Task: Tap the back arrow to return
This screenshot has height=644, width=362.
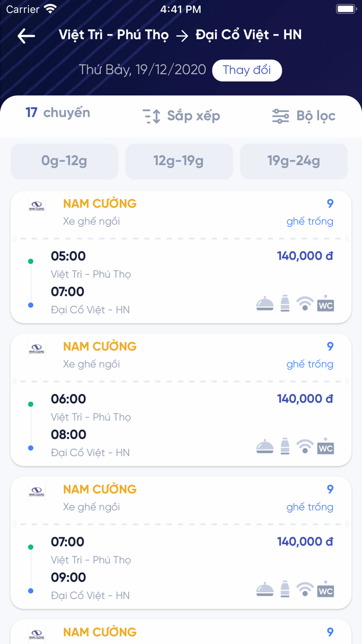Action: (25, 36)
